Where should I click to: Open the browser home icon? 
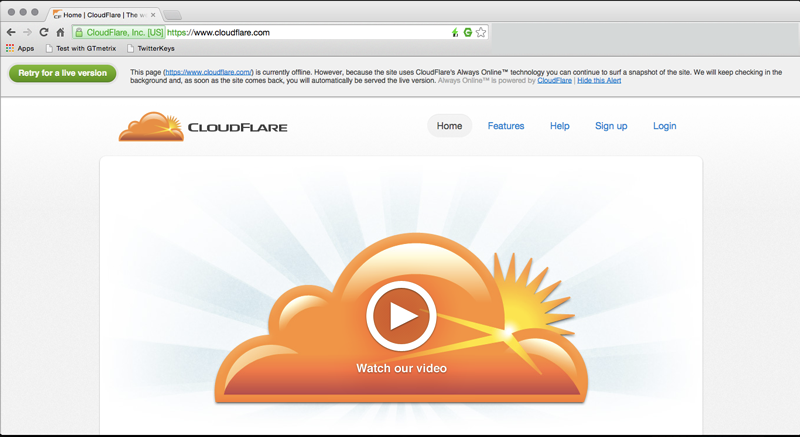click(x=60, y=32)
